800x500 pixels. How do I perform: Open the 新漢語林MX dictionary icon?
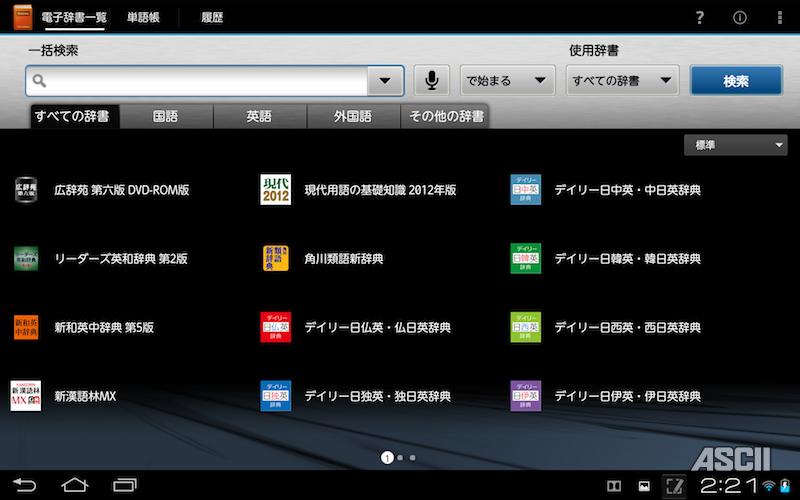click(x=26, y=396)
